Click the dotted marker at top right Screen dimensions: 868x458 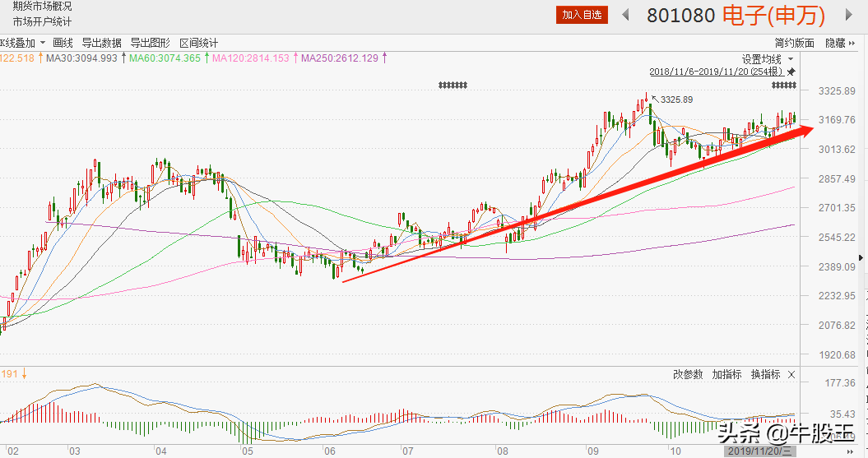(x=783, y=86)
